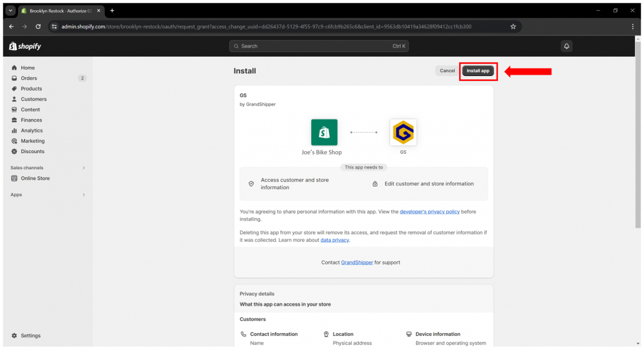644x350 pixels.
Task: Click the 'by GrandShipper' text
Action: pos(258,104)
